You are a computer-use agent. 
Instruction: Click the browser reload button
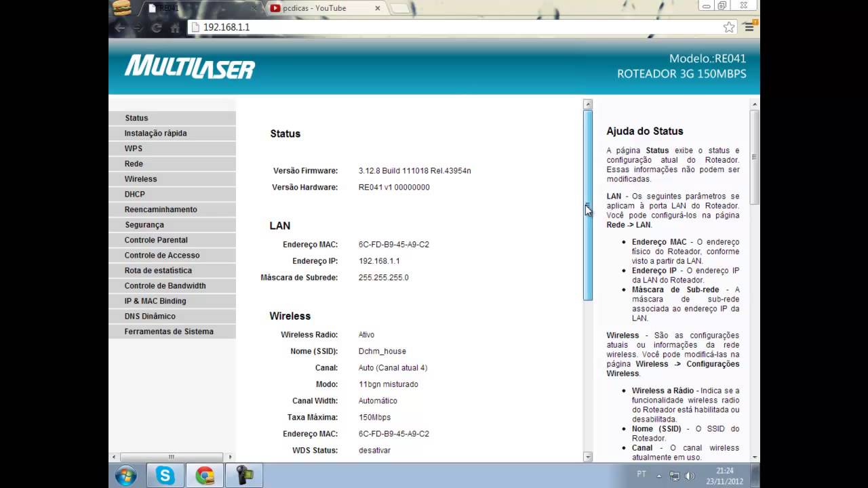pyautogui.click(x=157, y=28)
